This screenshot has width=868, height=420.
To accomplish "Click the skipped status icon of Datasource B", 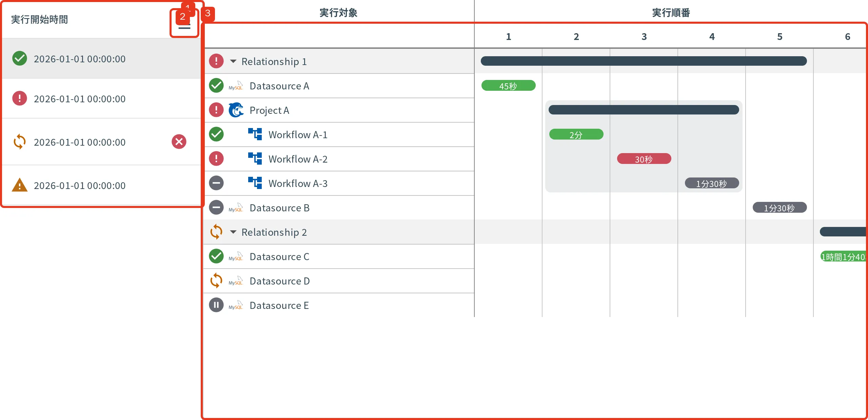I will tap(216, 208).
